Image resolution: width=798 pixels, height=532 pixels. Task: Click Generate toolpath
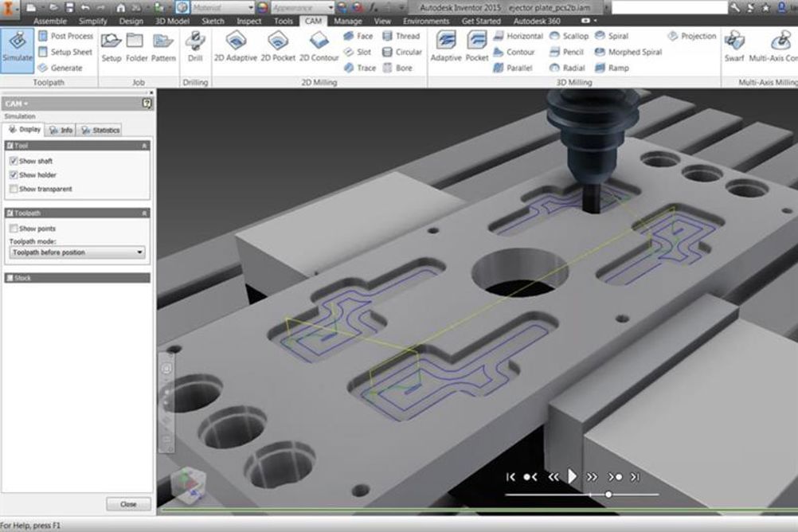point(60,68)
